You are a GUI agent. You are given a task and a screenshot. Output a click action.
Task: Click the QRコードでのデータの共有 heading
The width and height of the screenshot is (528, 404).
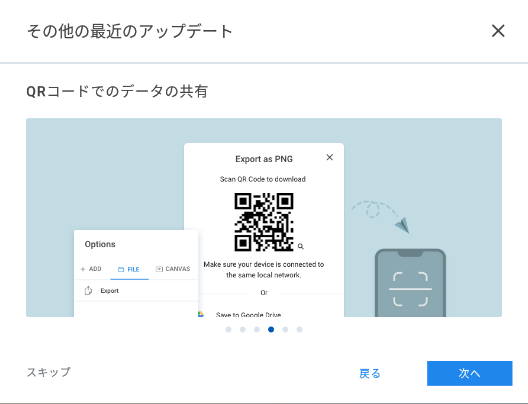pyautogui.click(x=117, y=91)
